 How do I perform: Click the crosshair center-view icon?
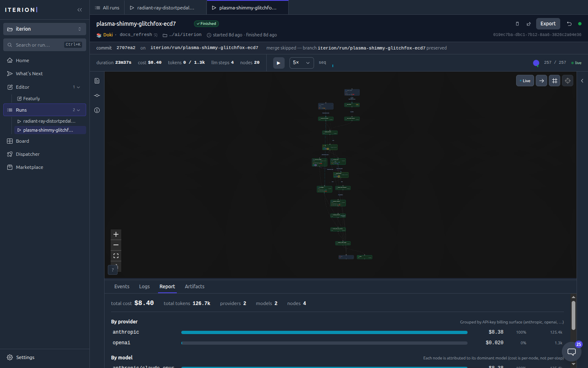568,81
